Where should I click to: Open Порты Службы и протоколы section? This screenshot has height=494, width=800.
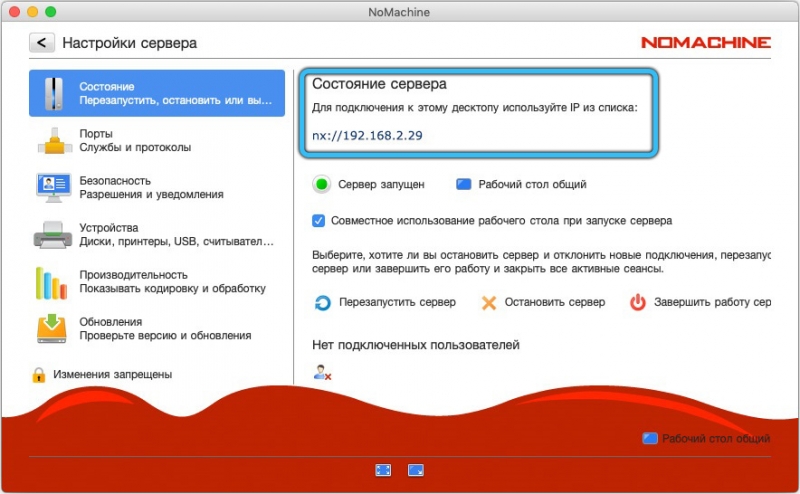(x=157, y=141)
